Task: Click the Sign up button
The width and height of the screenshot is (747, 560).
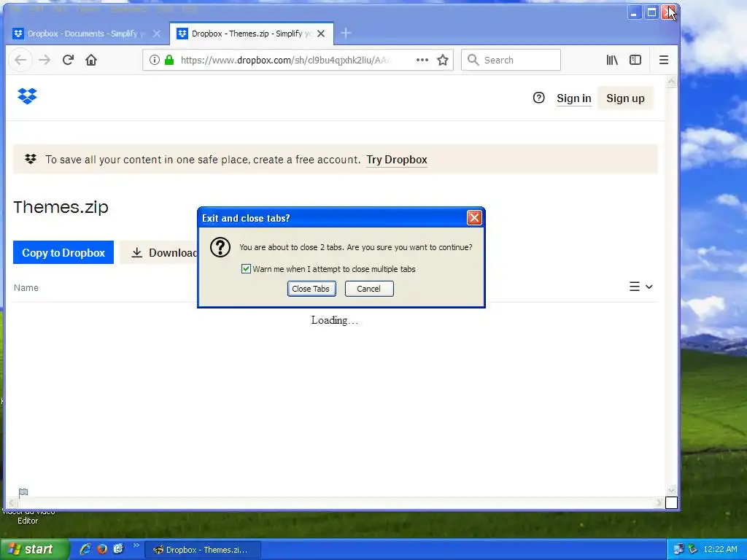Action: click(x=625, y=98)
